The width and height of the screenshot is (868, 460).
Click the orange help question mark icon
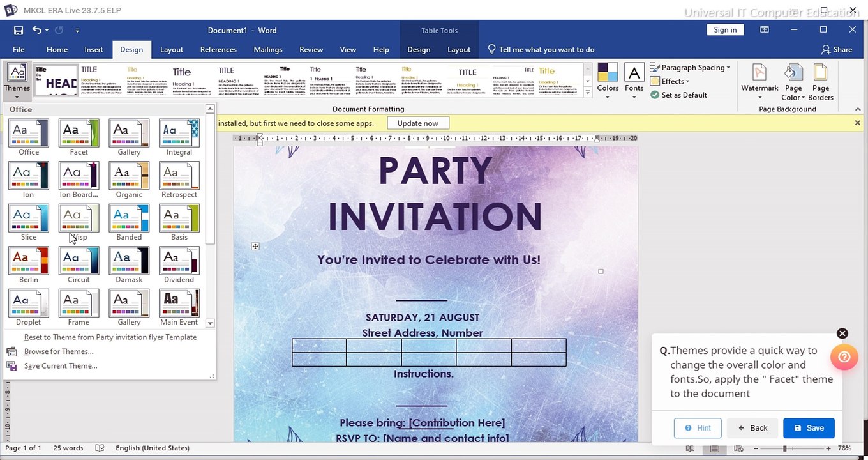click(x=844, y=357)
